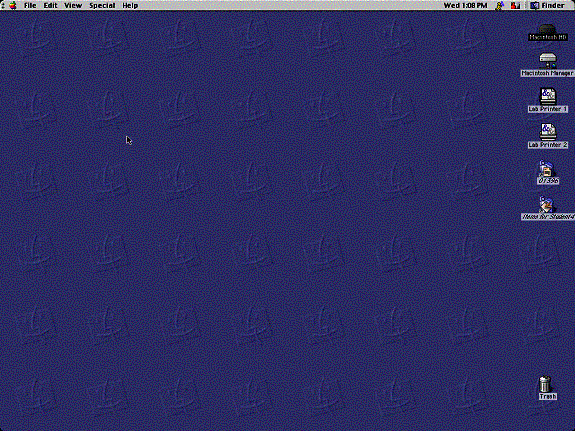575x431 pixels.
Task: Open the Special menu
Action: [102, 5]
